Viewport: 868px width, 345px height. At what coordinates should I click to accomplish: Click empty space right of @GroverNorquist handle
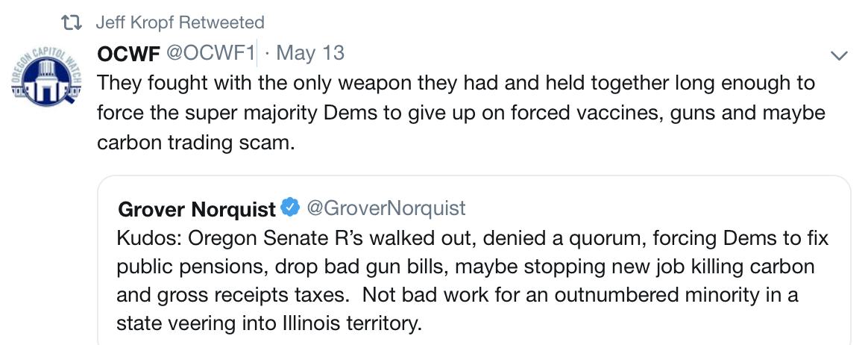click(634, 208)
